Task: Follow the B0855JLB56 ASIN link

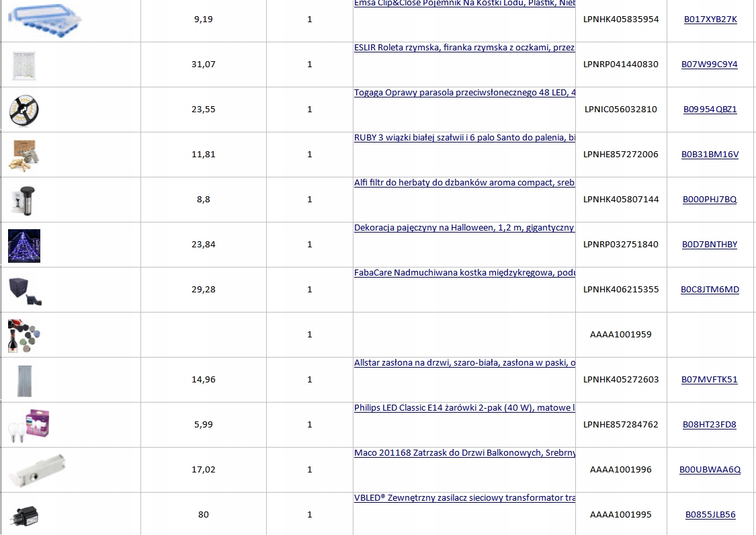Action: (x=710, y=515)
